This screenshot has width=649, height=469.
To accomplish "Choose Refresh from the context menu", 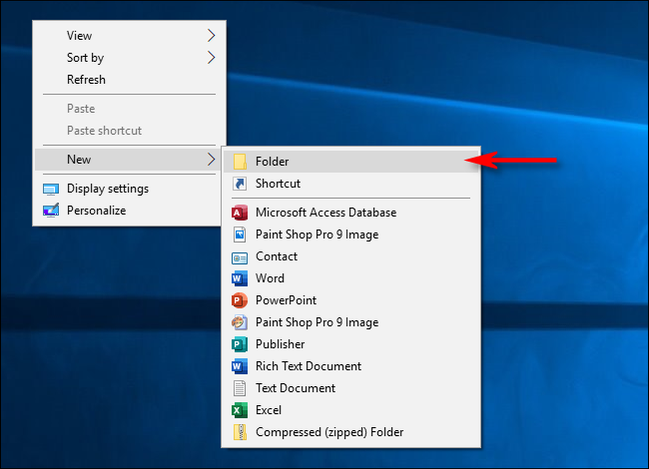I will (x=86, y=80).
